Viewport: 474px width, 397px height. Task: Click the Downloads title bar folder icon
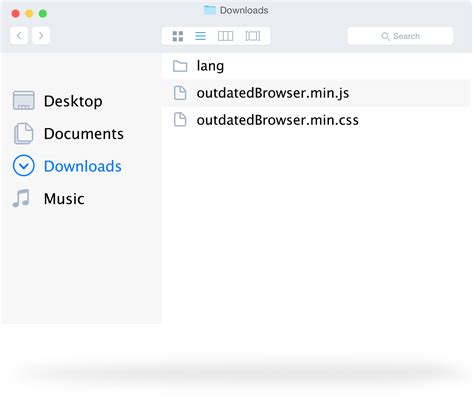pos(210,10)
